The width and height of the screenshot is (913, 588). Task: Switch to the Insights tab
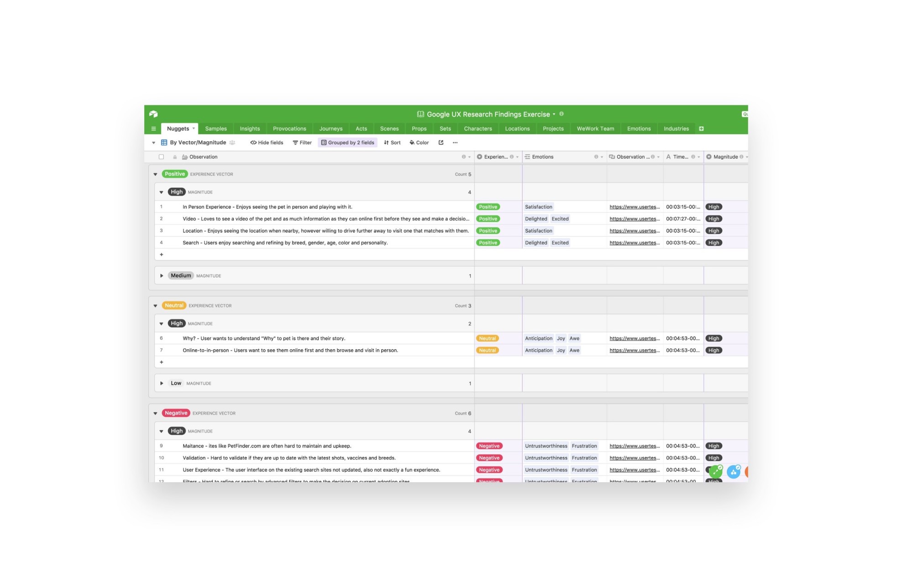(250, 129)
